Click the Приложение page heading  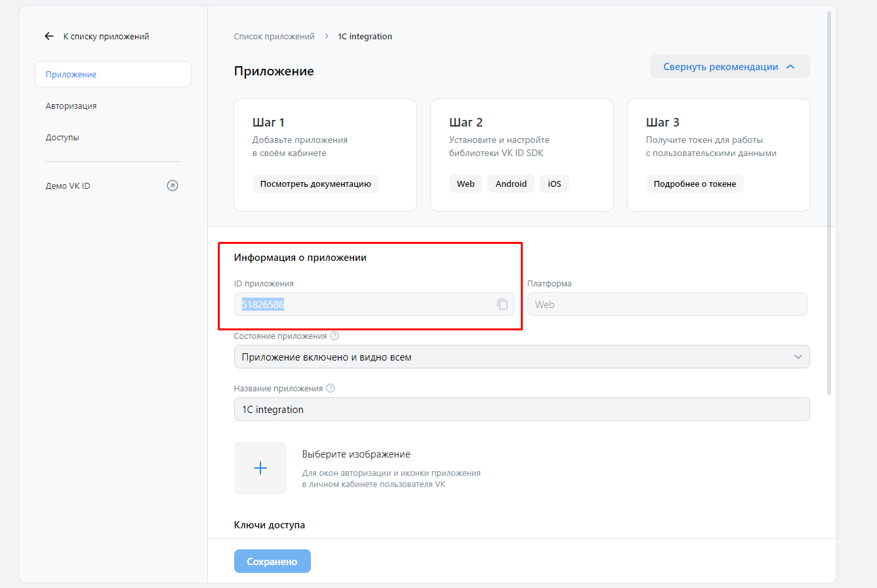tap(274, 71)
